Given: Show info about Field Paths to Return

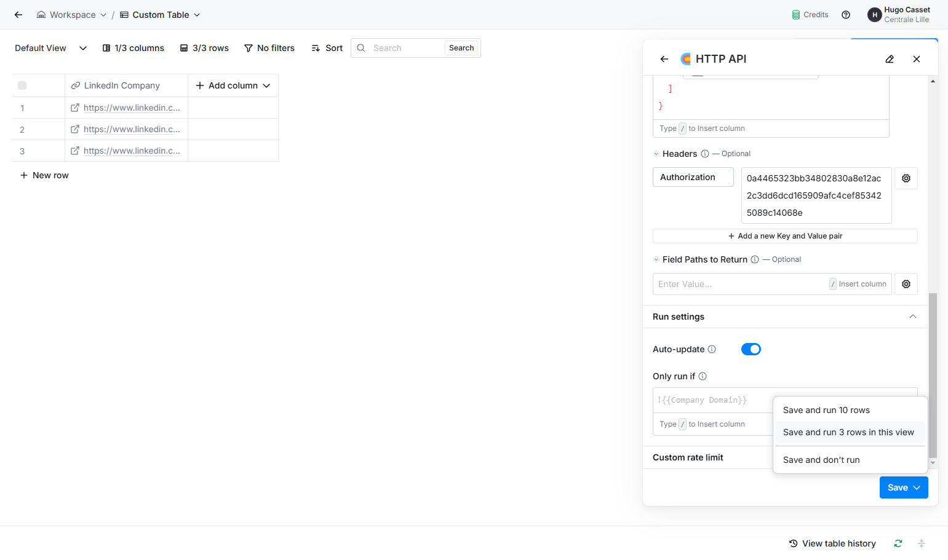Looking at the screenshot, I should 755,259.
